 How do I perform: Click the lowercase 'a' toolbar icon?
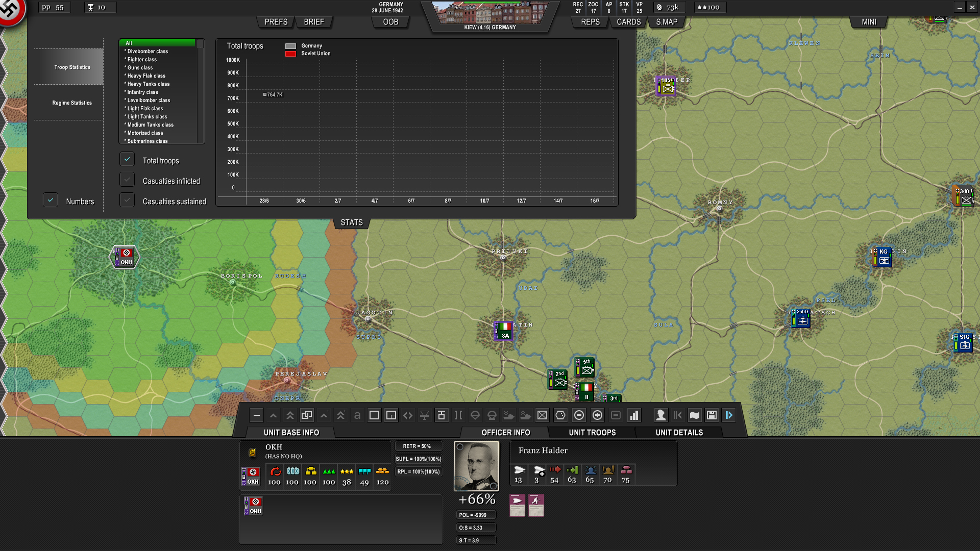(357, 415)
